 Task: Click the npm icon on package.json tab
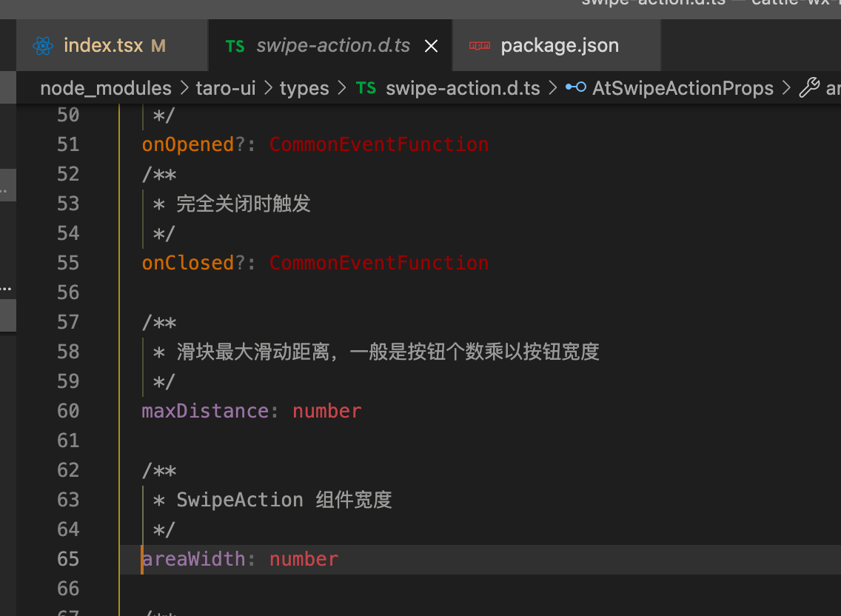(480, 46)
